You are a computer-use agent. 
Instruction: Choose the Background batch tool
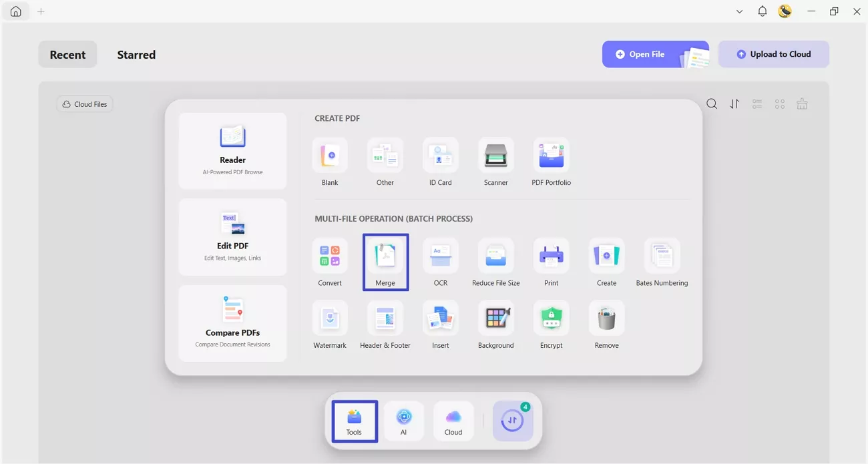pos(496,325)
